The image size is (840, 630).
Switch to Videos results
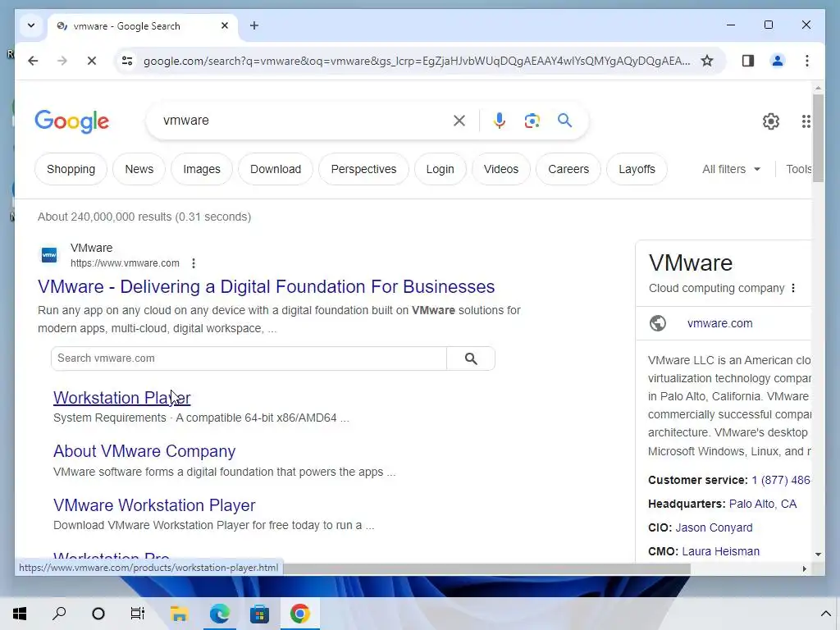(501, 169)
